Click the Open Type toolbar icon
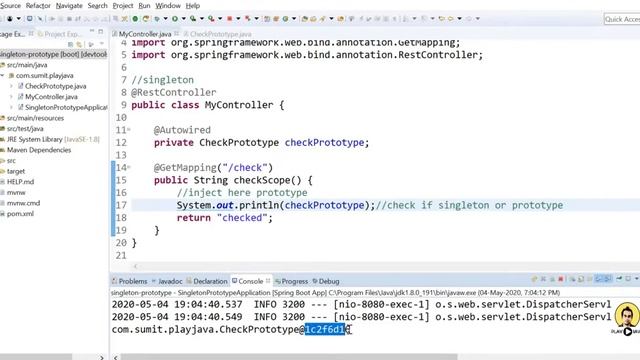 tap(304, 19)
